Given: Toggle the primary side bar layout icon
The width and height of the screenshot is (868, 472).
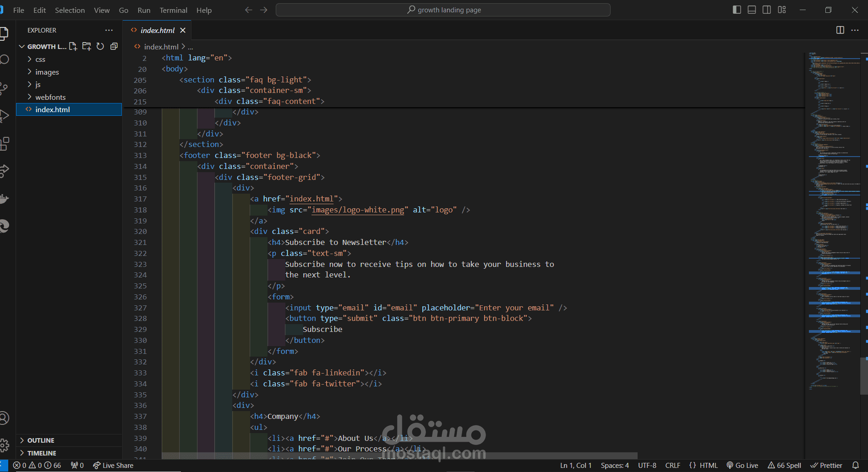Looking at the screenshot, I should tap(737, 10).
